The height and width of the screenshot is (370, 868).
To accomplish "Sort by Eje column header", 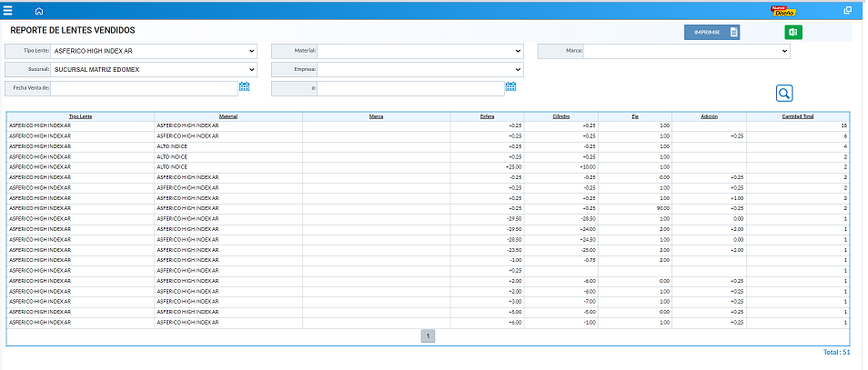I will pyautogui.click(x=635, y=116).
